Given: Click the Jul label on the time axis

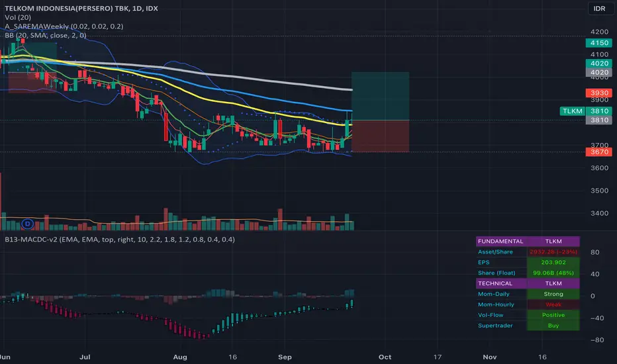Looking at the screenshot, I should click(x=85, y=357).
